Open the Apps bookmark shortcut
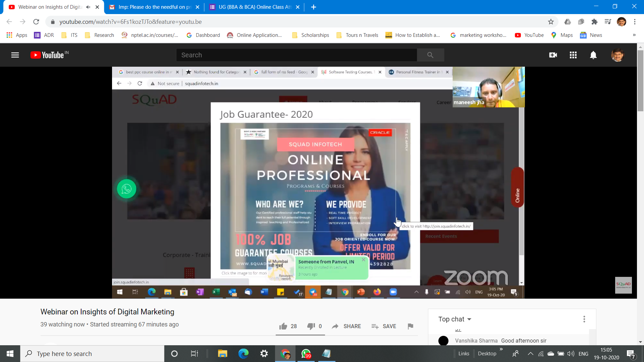 pyautogui.click(x=17, y=35)
